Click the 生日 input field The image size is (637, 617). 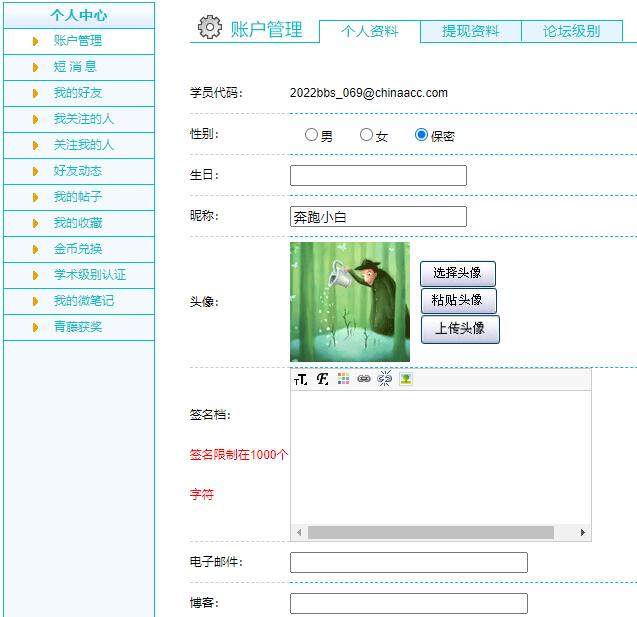(x=378, y=176)
